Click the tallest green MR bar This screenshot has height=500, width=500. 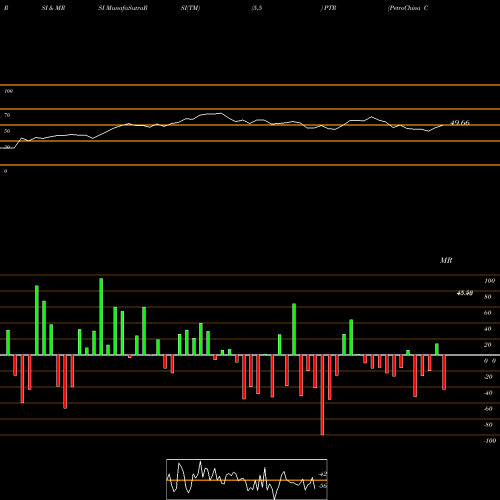coord(101,317)
